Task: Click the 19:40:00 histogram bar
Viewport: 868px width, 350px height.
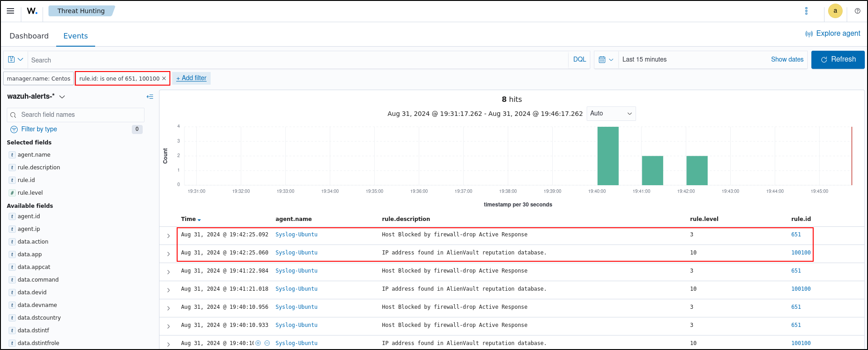Action: (x=608, y=156)
